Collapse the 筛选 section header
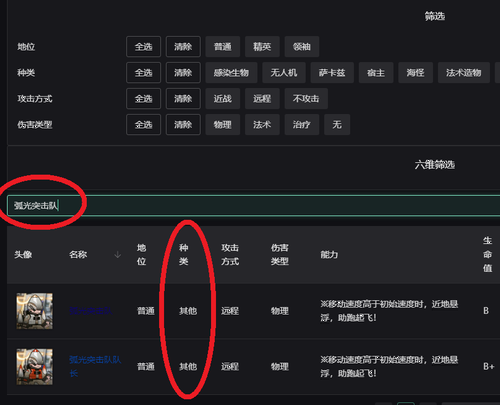This screenshot has width=500, height=405. pos(435,16)
